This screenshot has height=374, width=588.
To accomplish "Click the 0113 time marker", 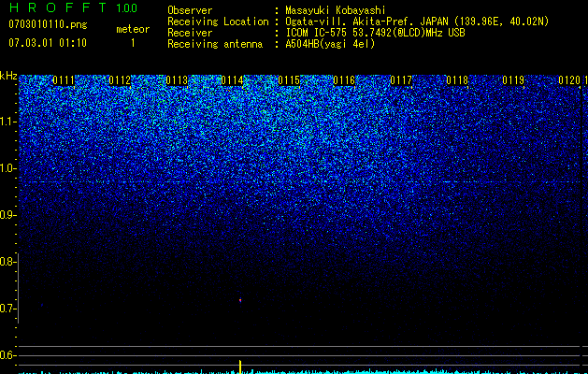I will tap(177, 80).
